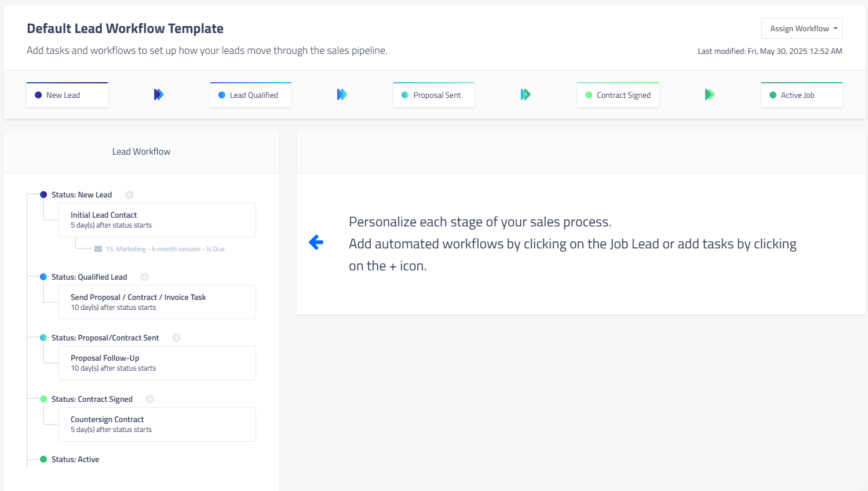Select the New Lead stage tab
868x491 pixels.
point(67,95)
